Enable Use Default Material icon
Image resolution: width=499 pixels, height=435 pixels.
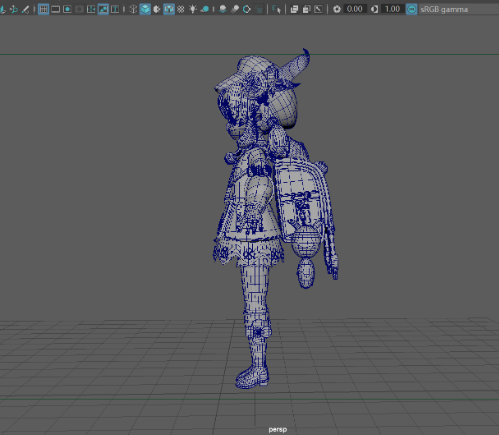[157, 9]
